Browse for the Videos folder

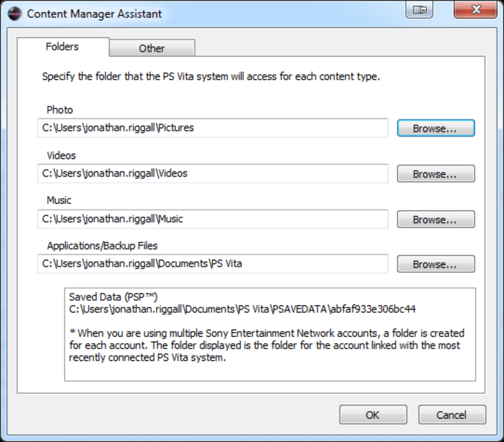pyautogui.click(x=435, y=174)
